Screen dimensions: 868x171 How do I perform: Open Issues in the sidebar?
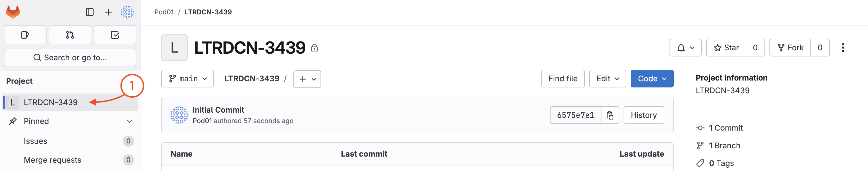point(35,141)
